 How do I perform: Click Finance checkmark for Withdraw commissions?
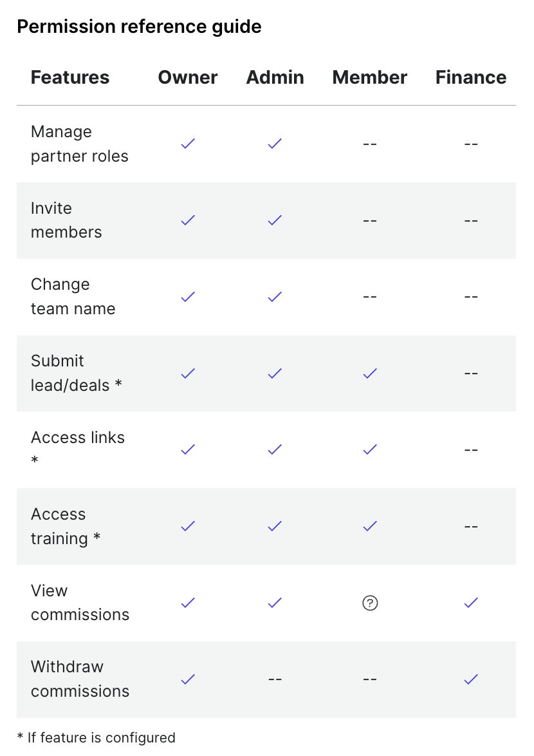471,679
